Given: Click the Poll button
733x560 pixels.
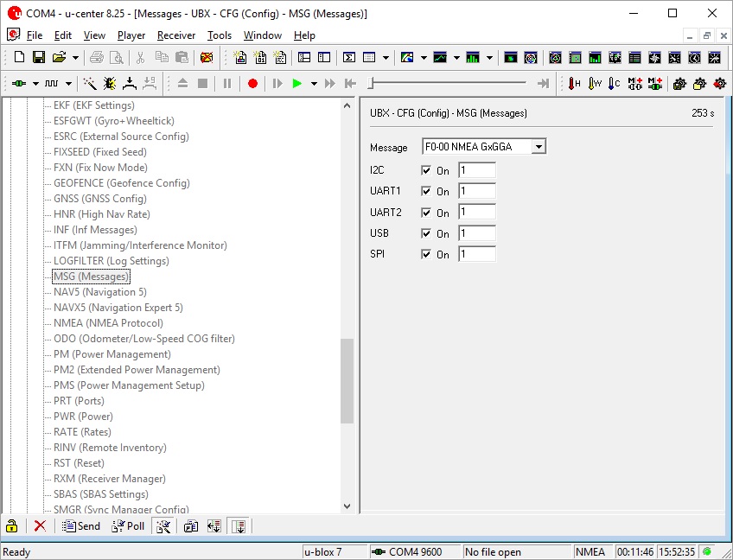Looking at the screenshot, I should coord(128,526).
